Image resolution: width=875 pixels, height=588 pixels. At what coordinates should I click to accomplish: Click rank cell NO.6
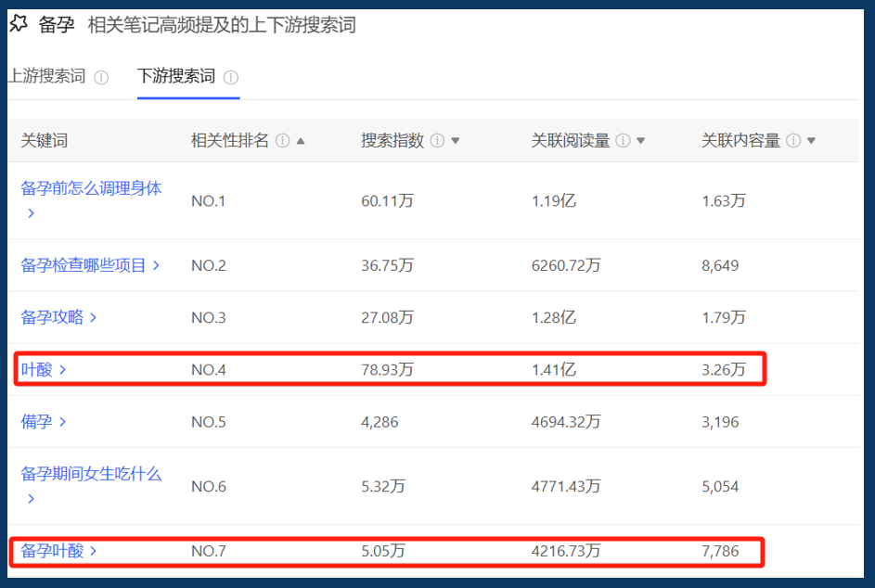208,487
